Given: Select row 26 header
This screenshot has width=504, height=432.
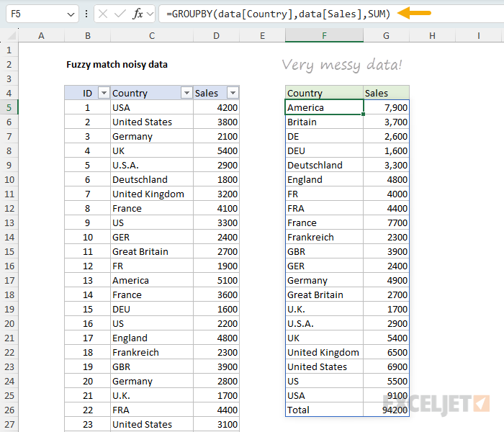Looking at the screenshot, I should coord(9,410).
